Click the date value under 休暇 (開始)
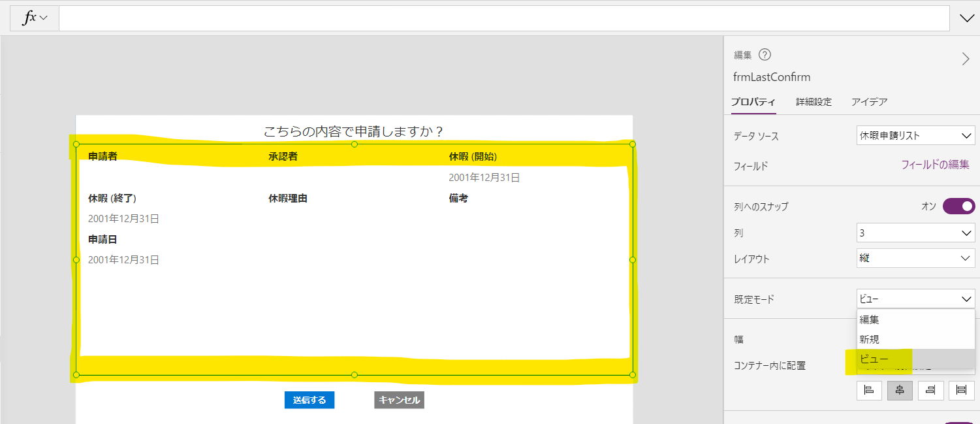 click(484, 177)
